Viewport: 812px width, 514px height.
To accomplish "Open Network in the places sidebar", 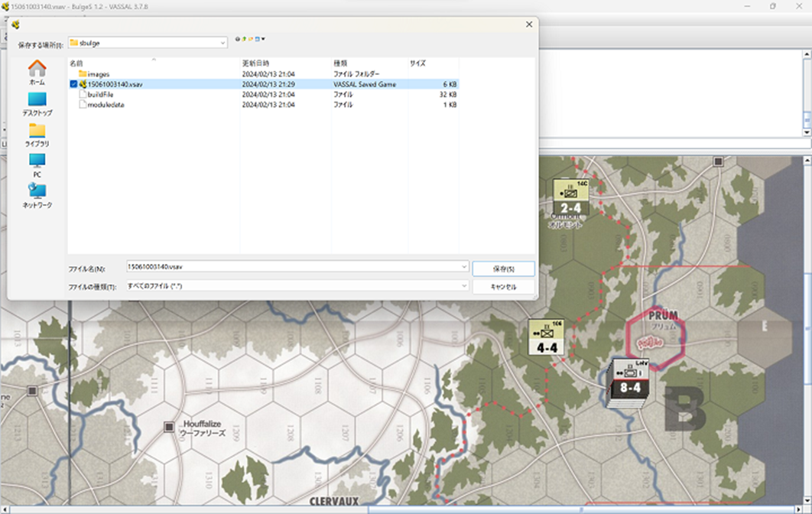I will click(x=37, y=196).
